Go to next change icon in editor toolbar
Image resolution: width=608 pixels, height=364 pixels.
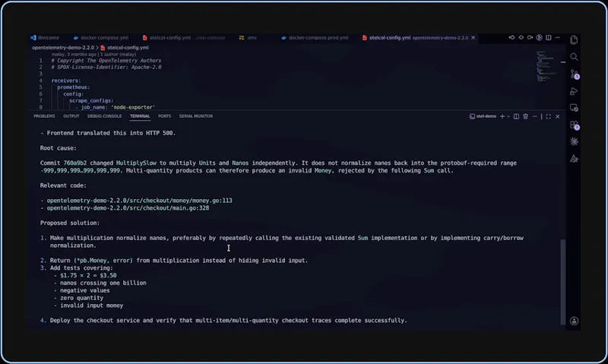[530, 37]
